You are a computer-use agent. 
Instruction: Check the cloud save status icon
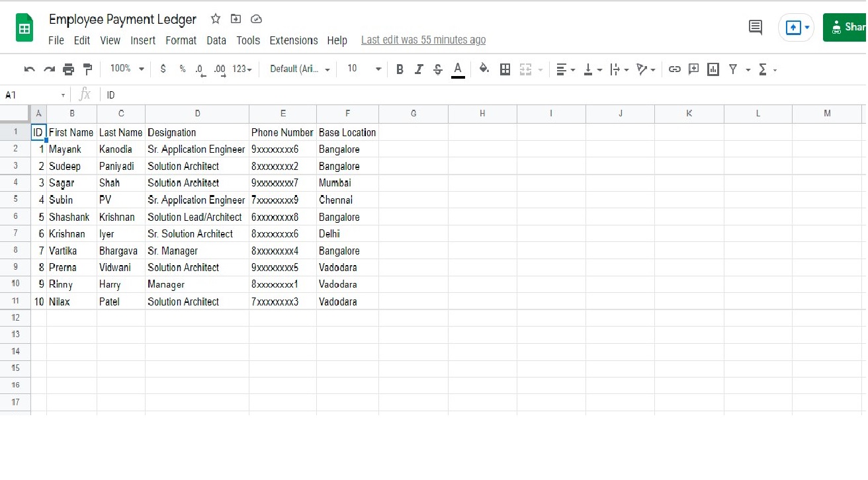(x=257, y=19)
